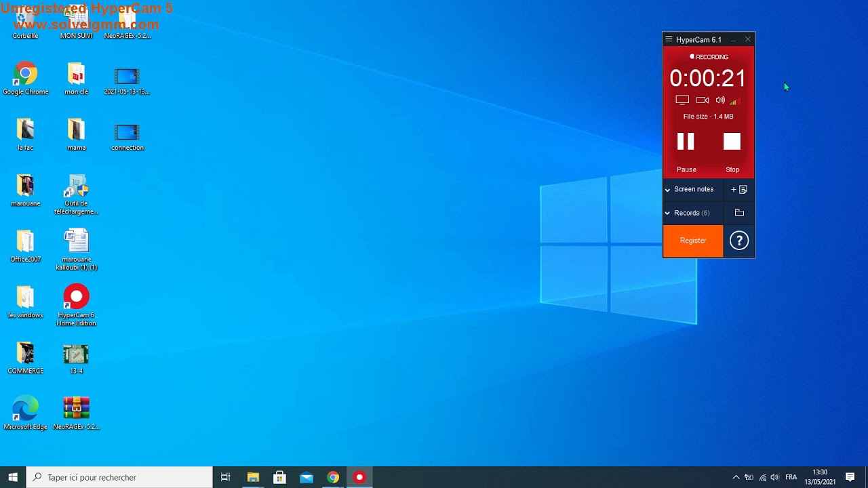868x488 pixels.
Task: Select Microsoft Edge desktop shortcut
Action: [x=25, y=413]
